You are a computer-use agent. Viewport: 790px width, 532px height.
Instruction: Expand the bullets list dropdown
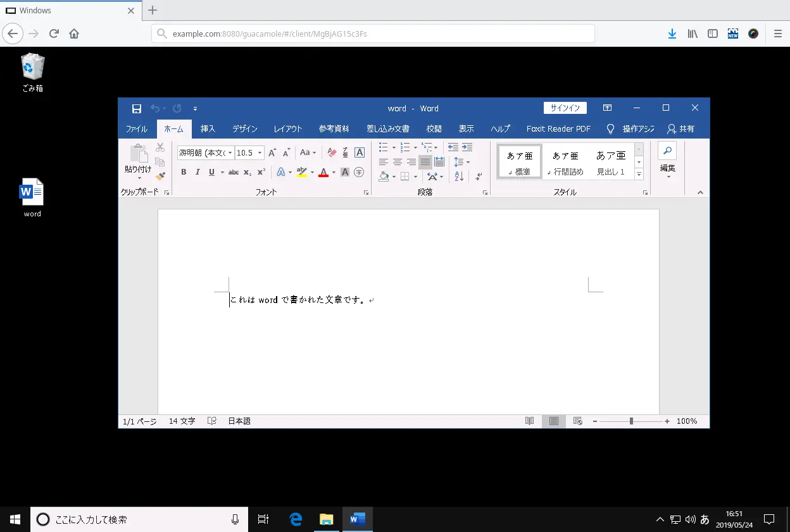pyautogui.click(x=394, y=147)
